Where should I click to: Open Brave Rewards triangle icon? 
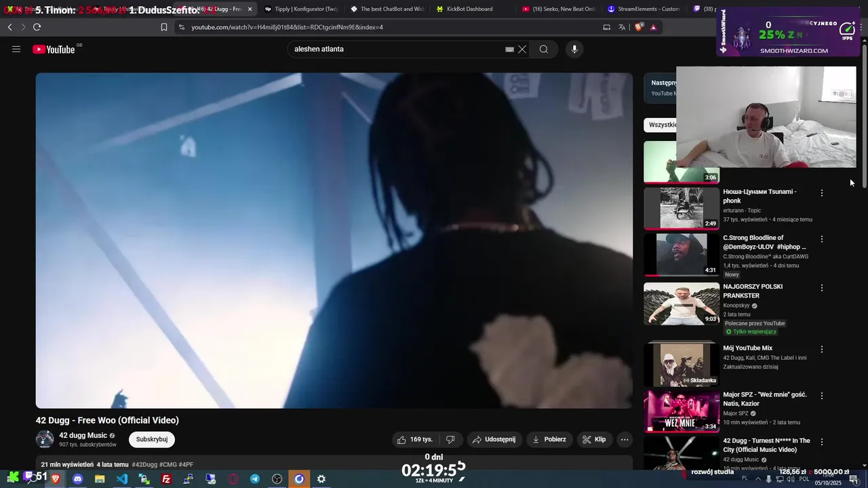click(653, 27)
